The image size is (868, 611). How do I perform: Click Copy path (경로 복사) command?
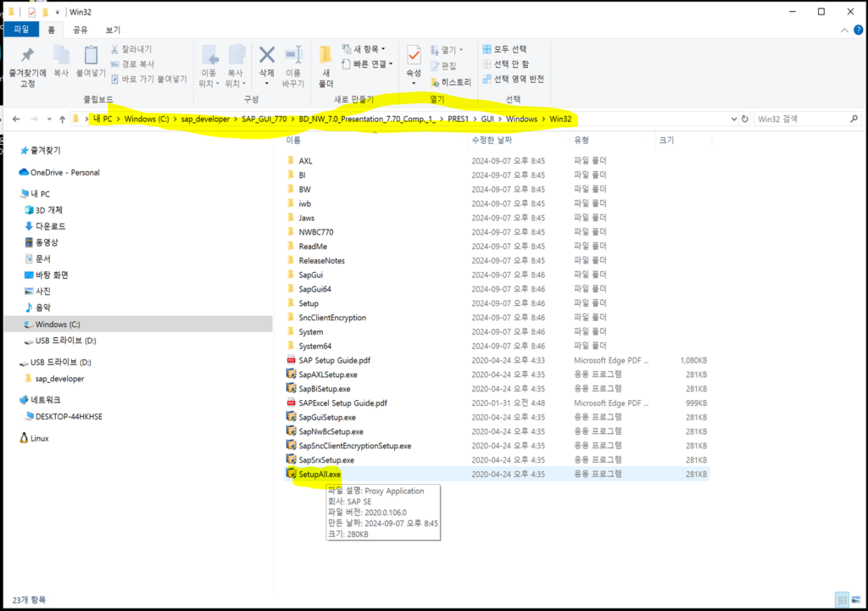pyautogui.click(x=132, y=64)
